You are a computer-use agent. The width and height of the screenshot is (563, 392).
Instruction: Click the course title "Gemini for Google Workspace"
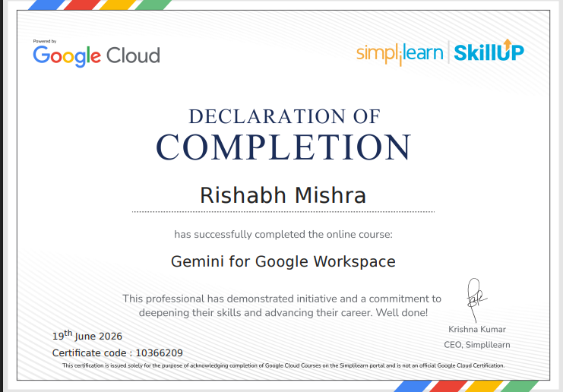pyautogui.click(x=283, y=261)
